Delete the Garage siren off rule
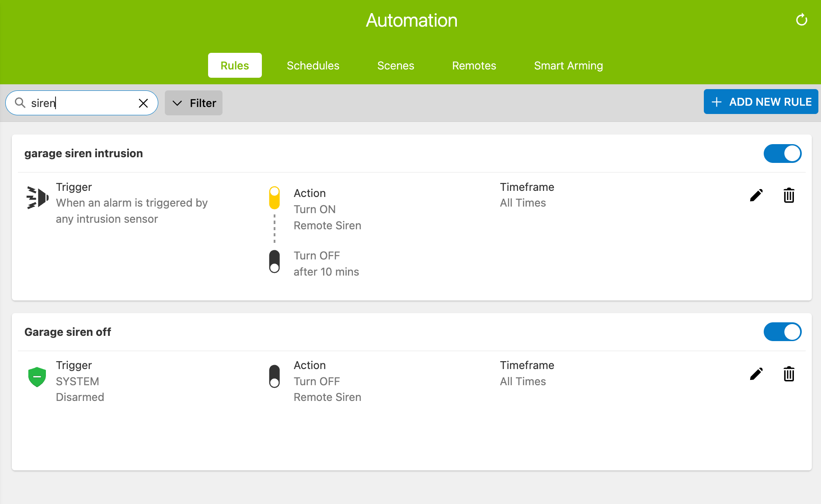This screenshot has height=504, width=821. tap(789, 374)
